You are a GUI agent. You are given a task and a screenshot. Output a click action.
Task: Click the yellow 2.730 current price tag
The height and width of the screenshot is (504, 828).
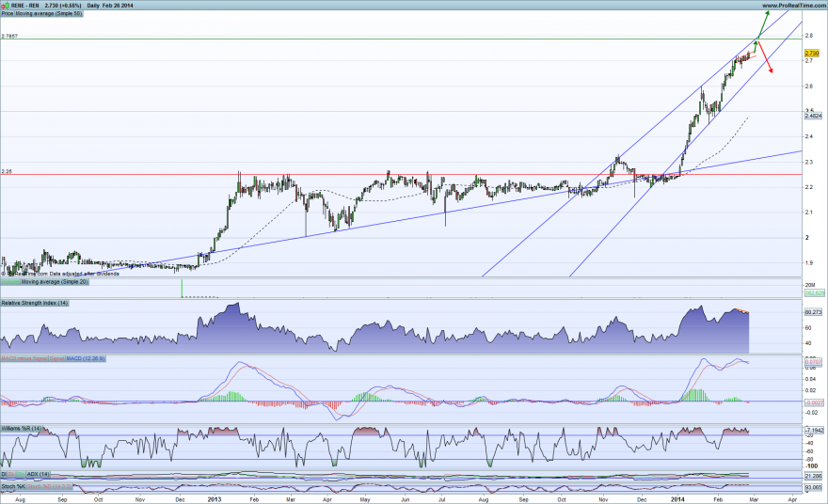(x=812, y=54)
